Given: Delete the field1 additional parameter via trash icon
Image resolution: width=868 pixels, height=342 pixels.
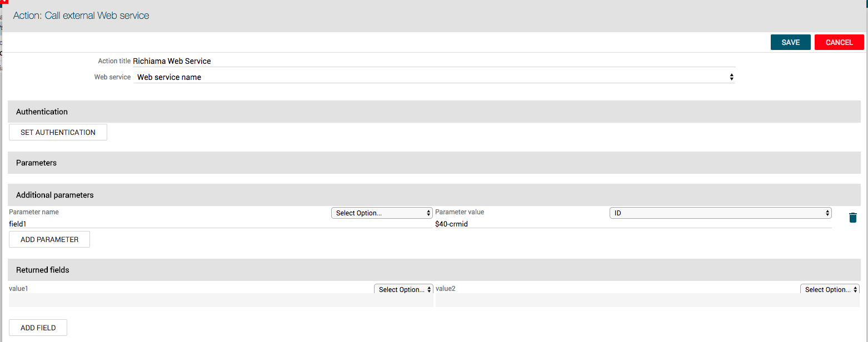Looking at the screenshot, I should (x=853, y=218).
